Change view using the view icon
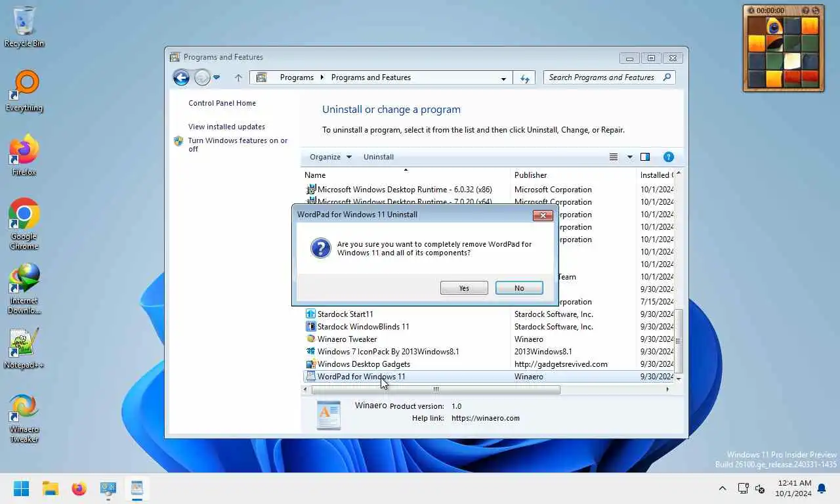The height and width of the screenshot is (504, 840). tap(614, 157)
